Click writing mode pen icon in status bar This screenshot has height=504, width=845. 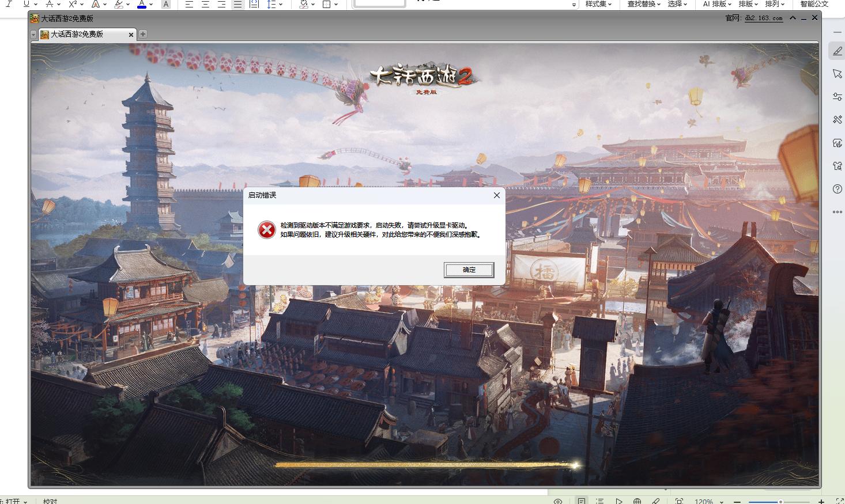pos(655,501)
